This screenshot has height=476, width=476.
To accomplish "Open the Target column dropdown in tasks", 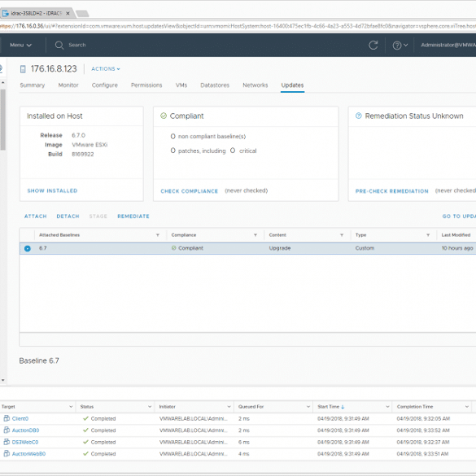I will coord(71,407).
